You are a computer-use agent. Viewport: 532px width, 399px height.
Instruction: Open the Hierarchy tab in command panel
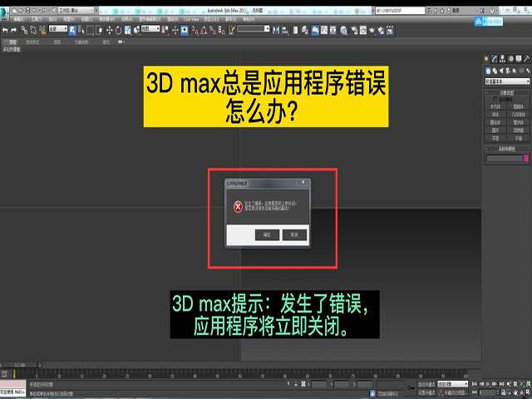pos(502,59)
